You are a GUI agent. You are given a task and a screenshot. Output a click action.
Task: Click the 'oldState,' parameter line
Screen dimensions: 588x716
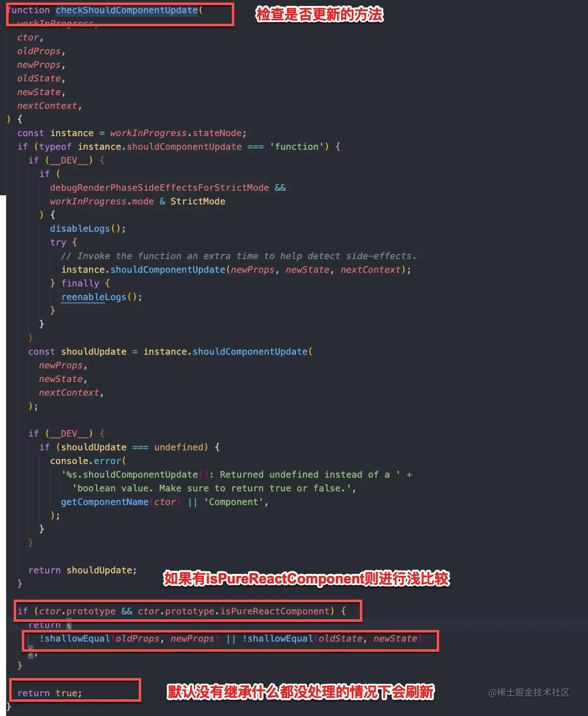click(x=41, y=78)
